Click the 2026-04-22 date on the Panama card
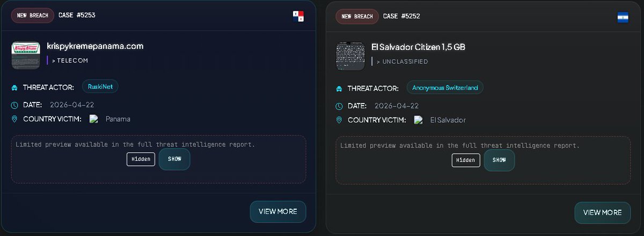 coord(72,105)
